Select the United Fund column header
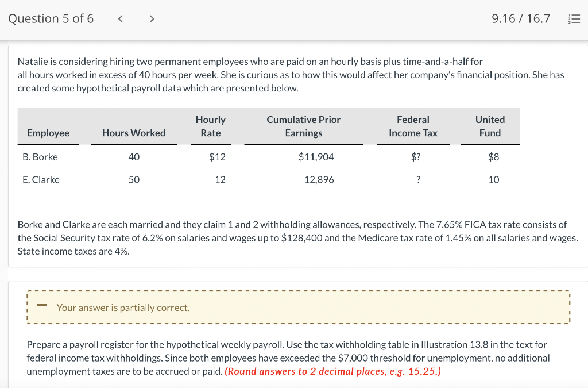 [x=489, y=126]
